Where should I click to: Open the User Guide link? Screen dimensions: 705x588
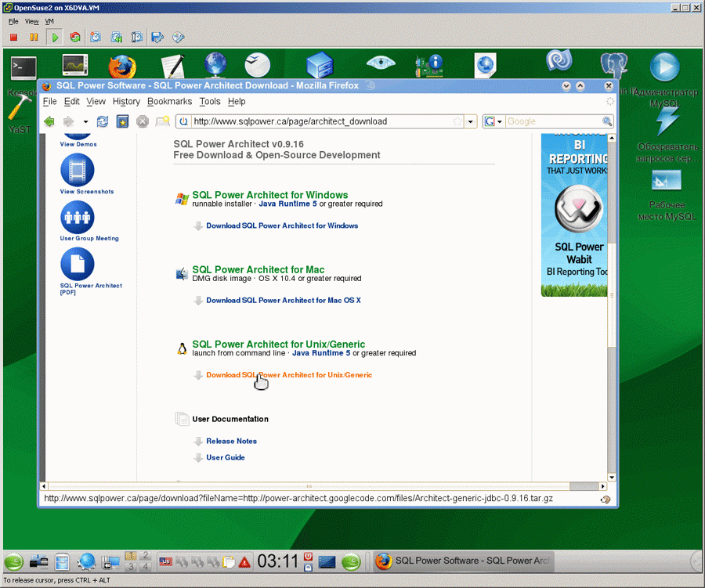pos(226,457)
